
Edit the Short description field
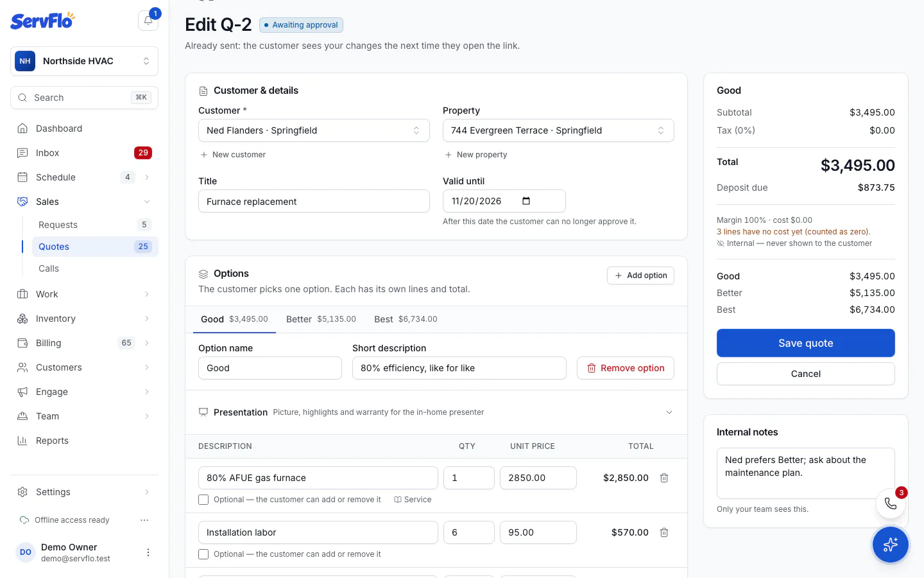pyautogui.click(x=459, y=368)
